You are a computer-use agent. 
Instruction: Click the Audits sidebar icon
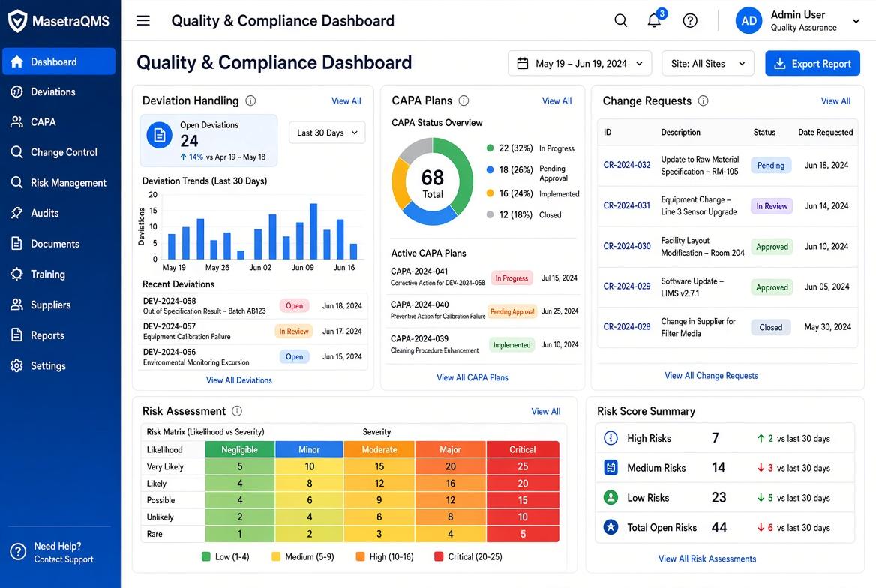point(16,213)
